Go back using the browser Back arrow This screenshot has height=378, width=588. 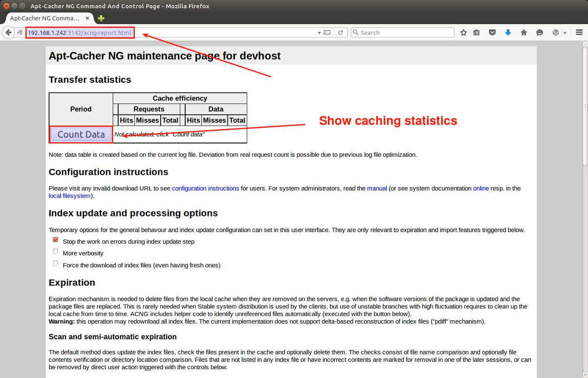coord(8,32)
